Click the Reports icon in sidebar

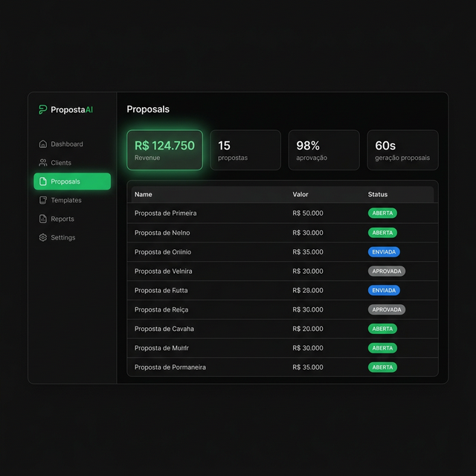(43, 219)
